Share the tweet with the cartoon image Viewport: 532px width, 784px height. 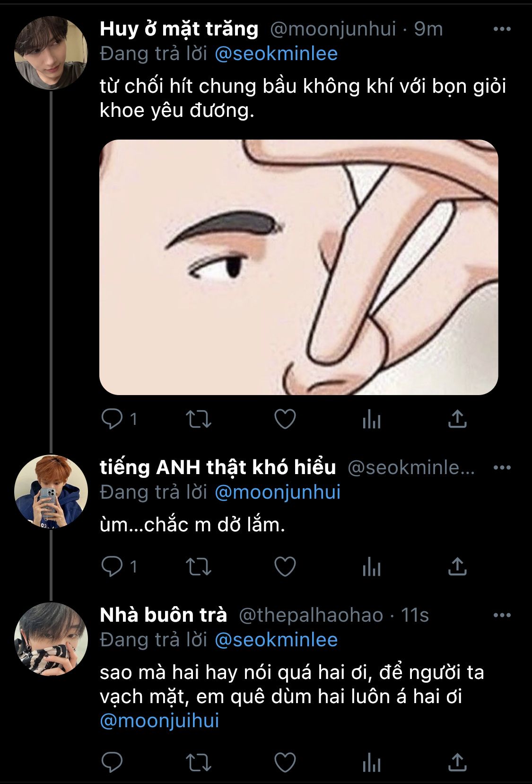pyautogui.click(x=457, y=419)
